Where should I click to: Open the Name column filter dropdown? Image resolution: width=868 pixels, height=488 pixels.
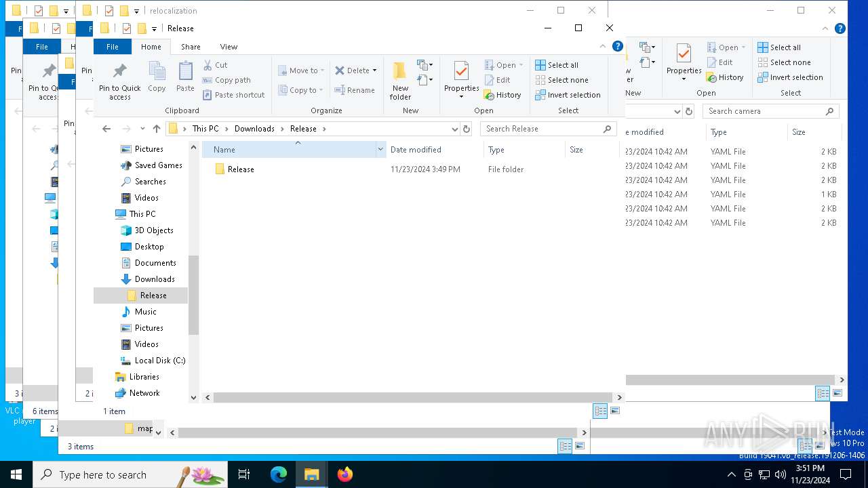380,150
